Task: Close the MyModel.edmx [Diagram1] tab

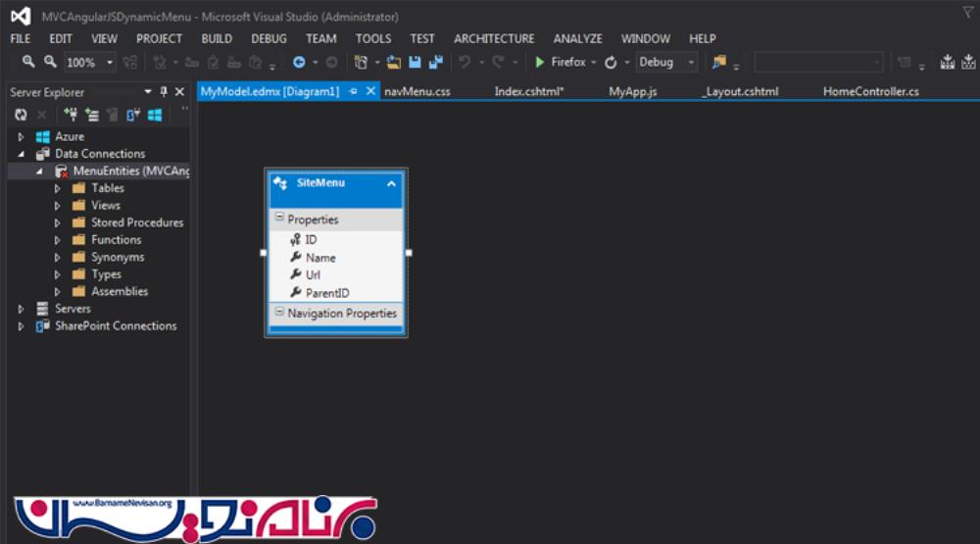Action: click(x=370, y=91)
